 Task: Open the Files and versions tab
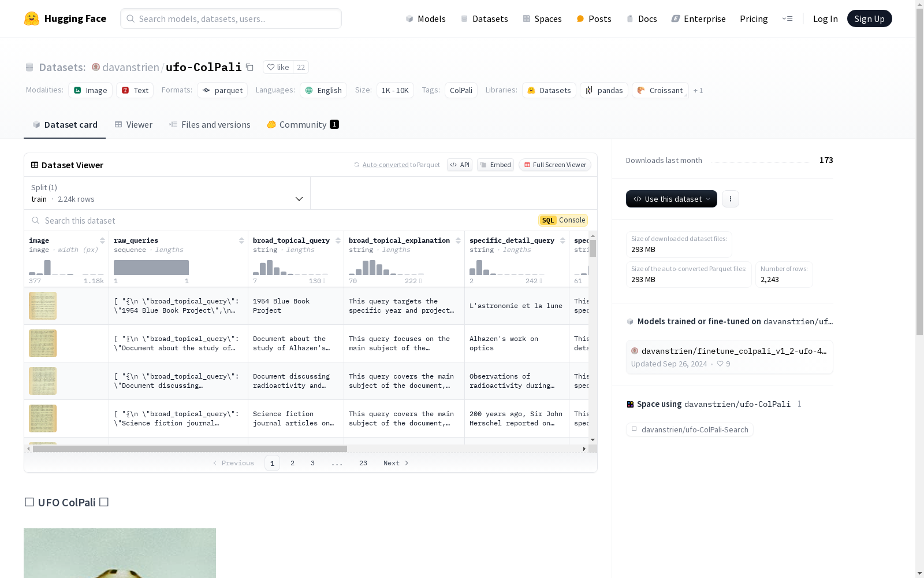pos(210,125)
